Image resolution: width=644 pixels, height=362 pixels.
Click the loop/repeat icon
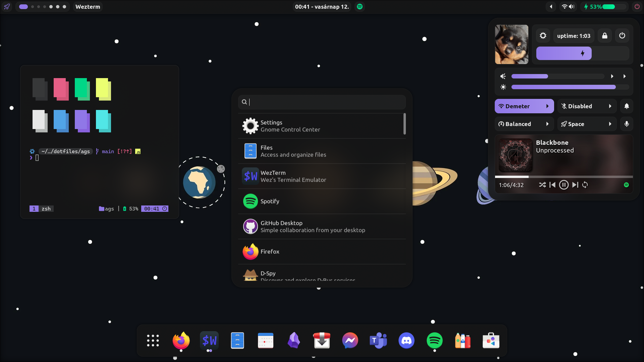(585, 185)
